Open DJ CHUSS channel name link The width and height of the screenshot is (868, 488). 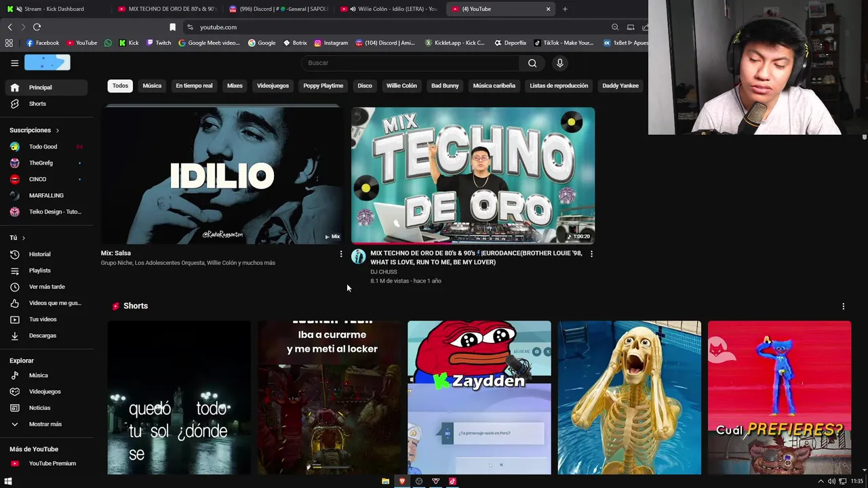tap(384, 272)
